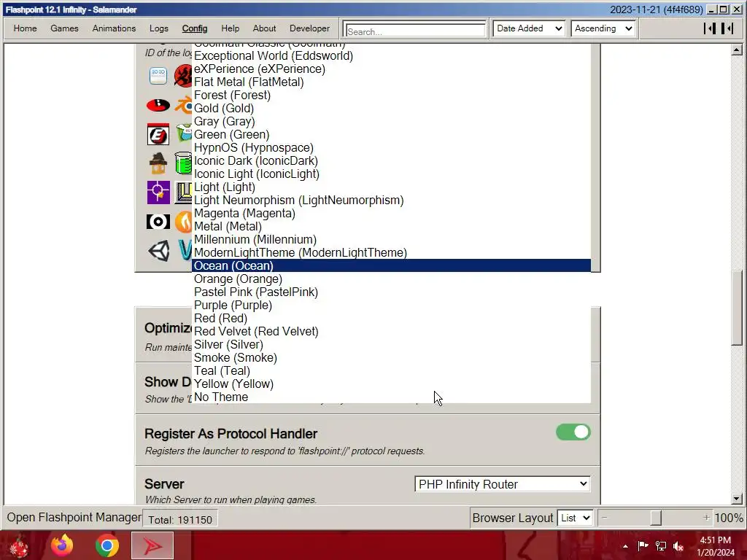Open the Browser Layout List dropdown
This screenshot has width=747, height=560.
click(x=575, y=518)
